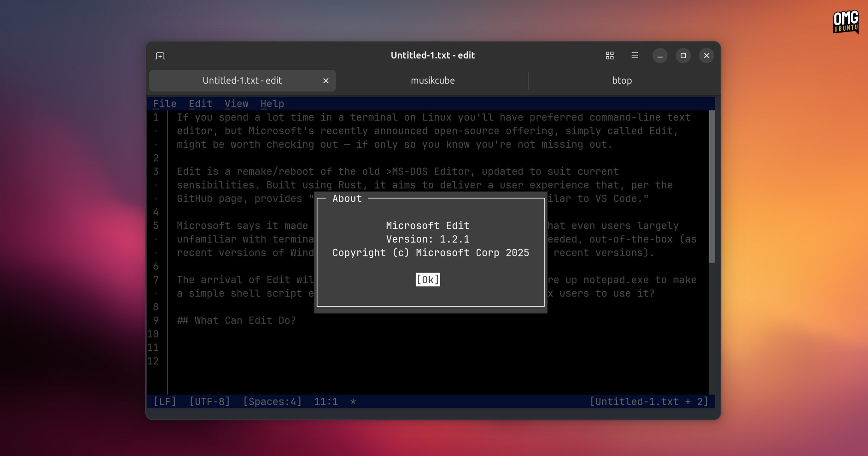868x456 pixels.
Task: Close the terminal window
Action: tap(706, 56)
